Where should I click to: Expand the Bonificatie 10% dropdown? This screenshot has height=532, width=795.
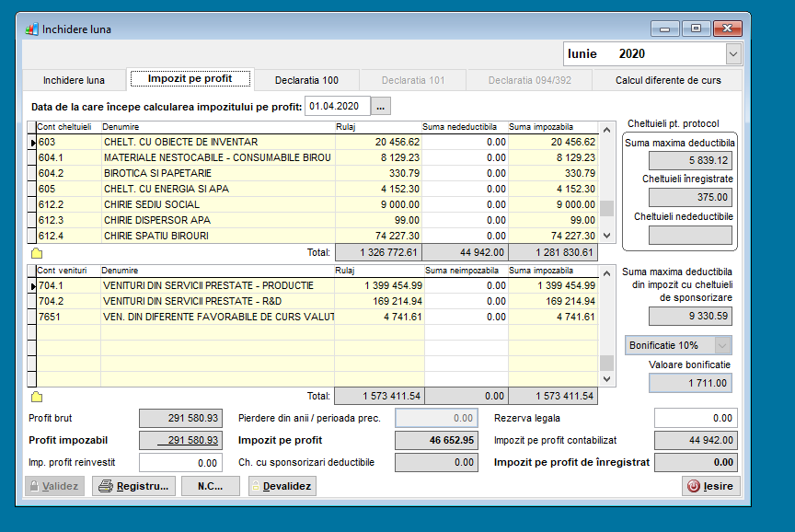(722, 345)
